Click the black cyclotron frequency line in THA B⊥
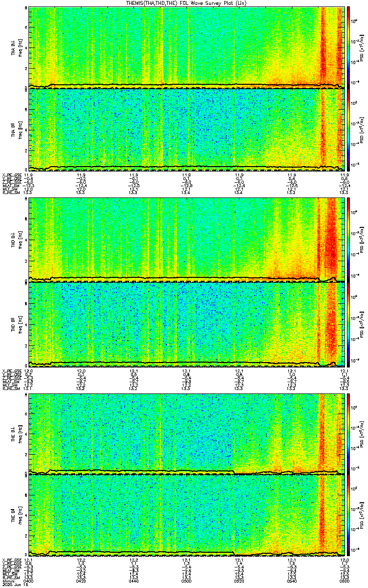The height and width of the screenshot is (588, 368). 186,85
